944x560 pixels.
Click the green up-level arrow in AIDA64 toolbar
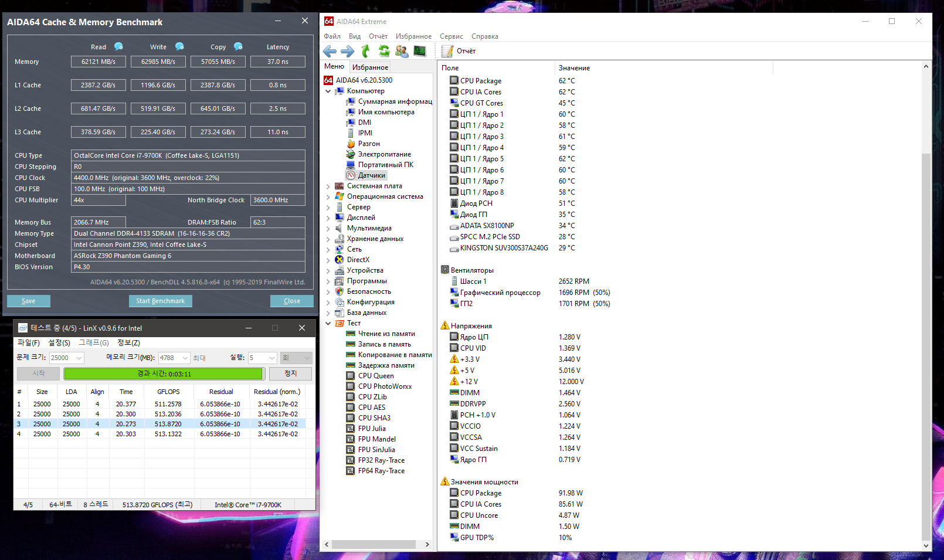[x=366, y=51]
